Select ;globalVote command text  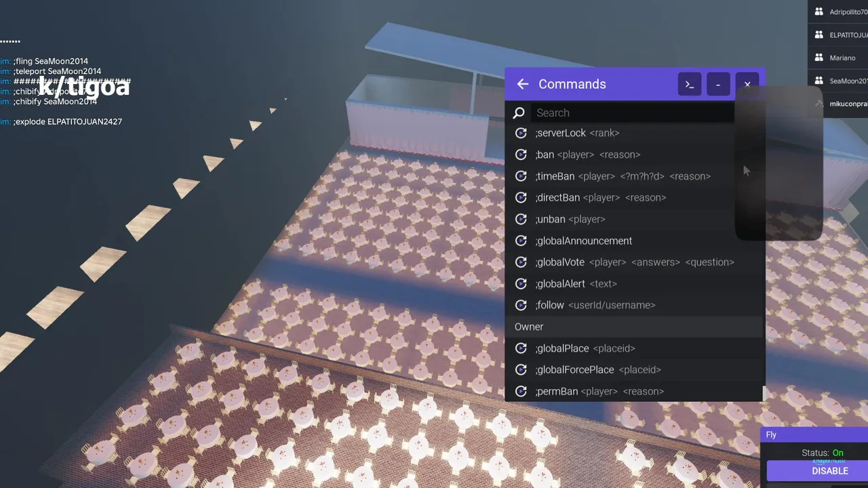[635, 262]
